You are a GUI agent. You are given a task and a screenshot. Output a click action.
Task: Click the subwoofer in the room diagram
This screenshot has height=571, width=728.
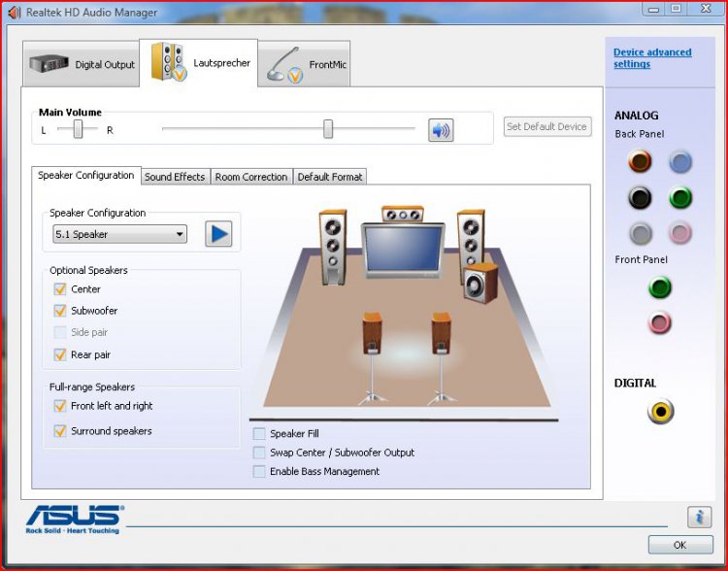pos(480,283)
